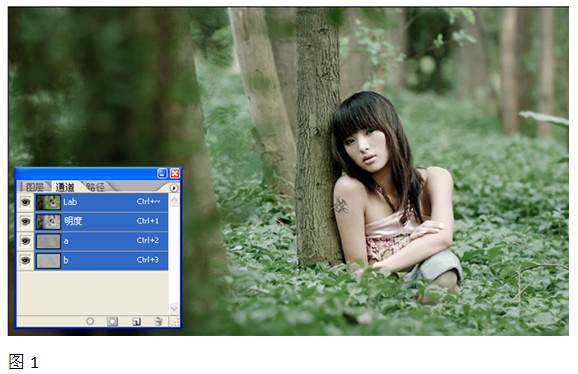Load channel as selection circle icon

[x=90, y=321]
